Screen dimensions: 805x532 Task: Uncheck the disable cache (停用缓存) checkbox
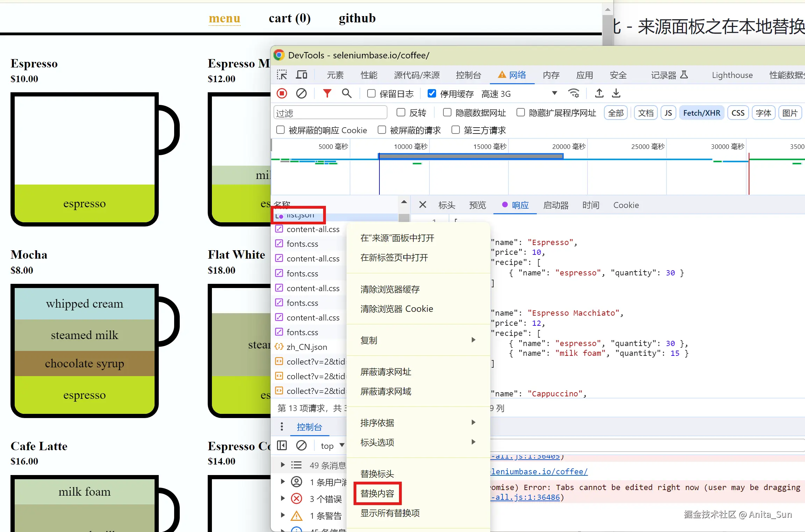[x=432, y=93]
